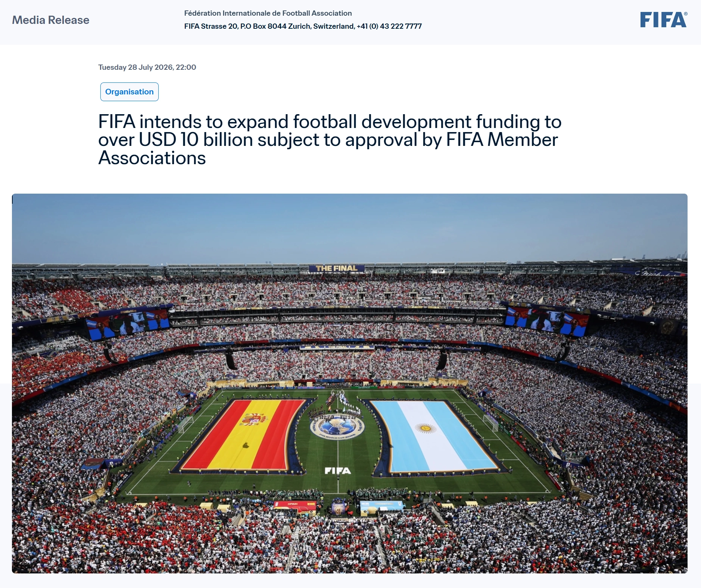Click the FIFA Strasse 20 Zurich address line

303,26
